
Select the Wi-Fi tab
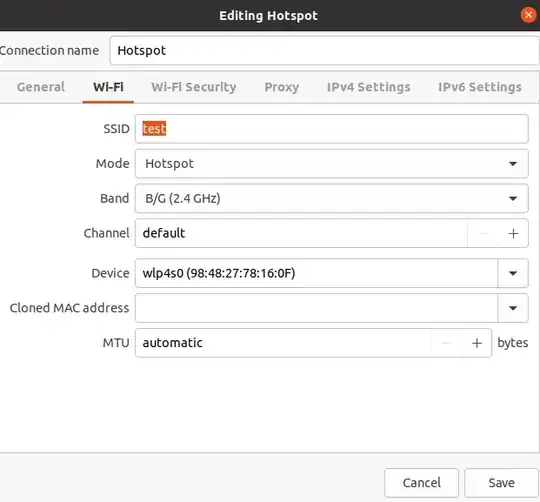pyautogui.click(x=108, y=87)
